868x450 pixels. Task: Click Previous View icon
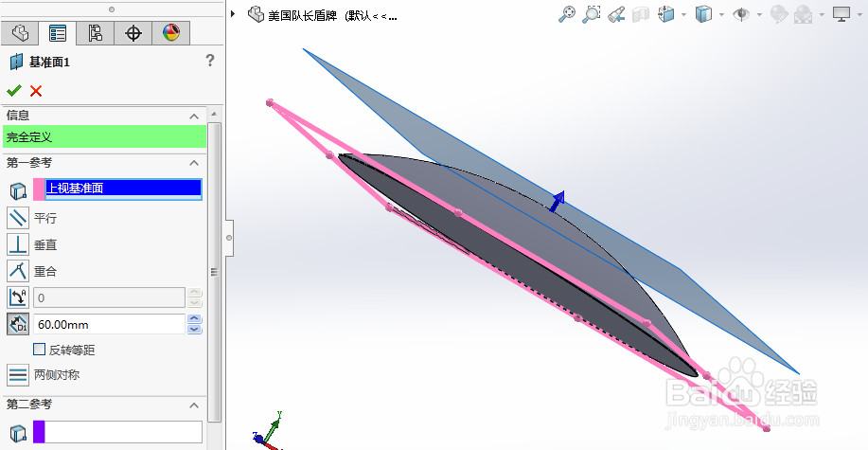coord(615,14)
